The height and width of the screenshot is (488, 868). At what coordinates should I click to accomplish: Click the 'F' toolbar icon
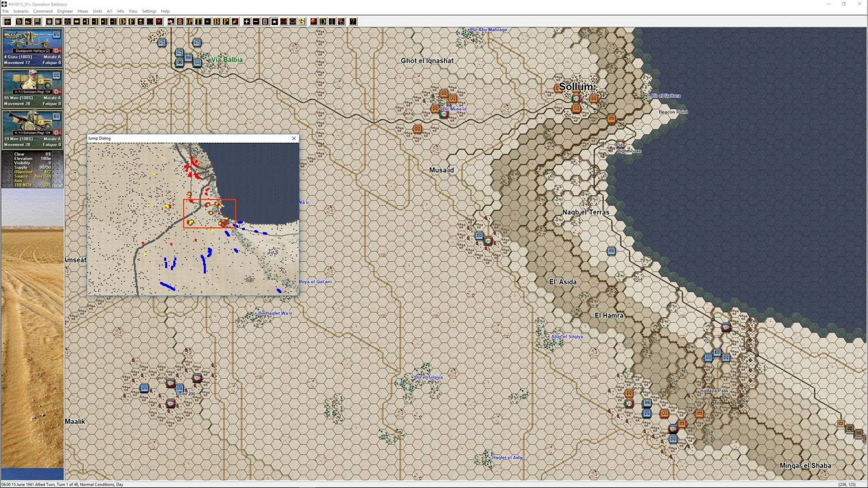click(132, 22)
